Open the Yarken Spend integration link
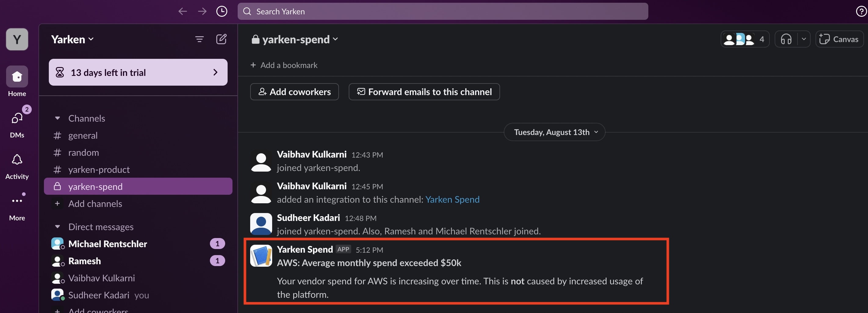This screenshot has width=868, height=313. [452, 200]
